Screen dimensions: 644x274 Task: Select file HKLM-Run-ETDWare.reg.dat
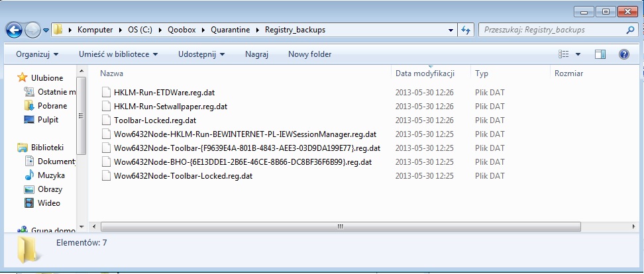coord(164,92)
